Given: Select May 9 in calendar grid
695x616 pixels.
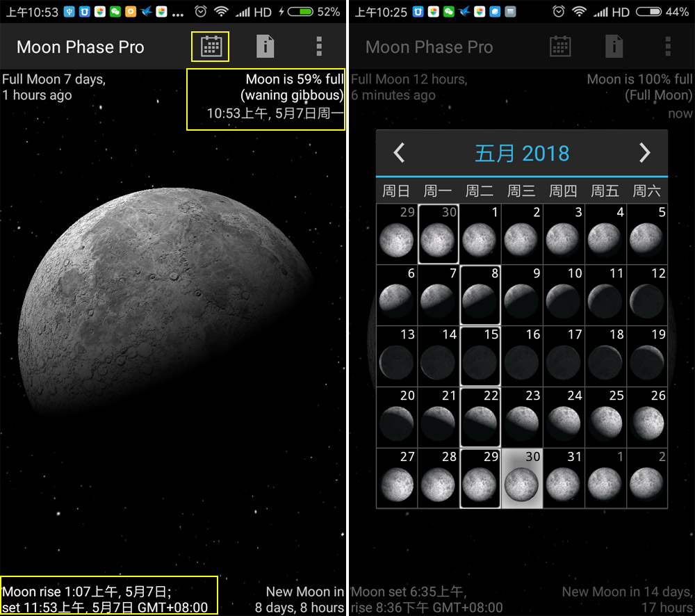Looking at the screenshot, I should point(522,295).
